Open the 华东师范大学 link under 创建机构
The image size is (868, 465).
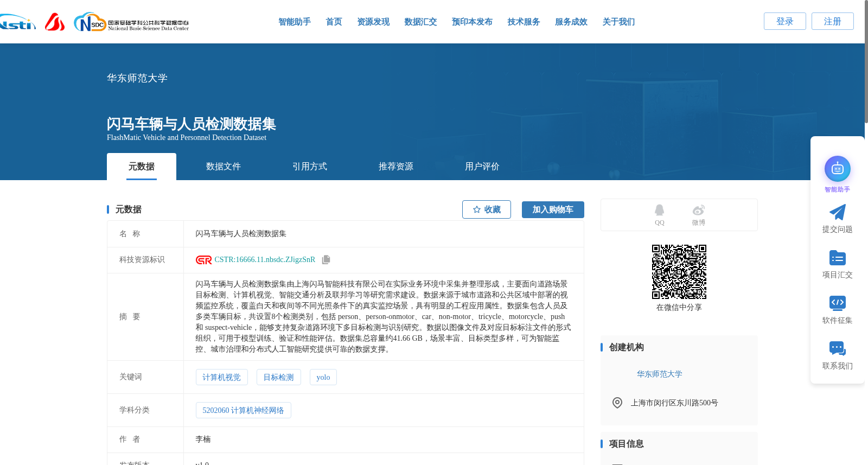[x=660, y=374]
